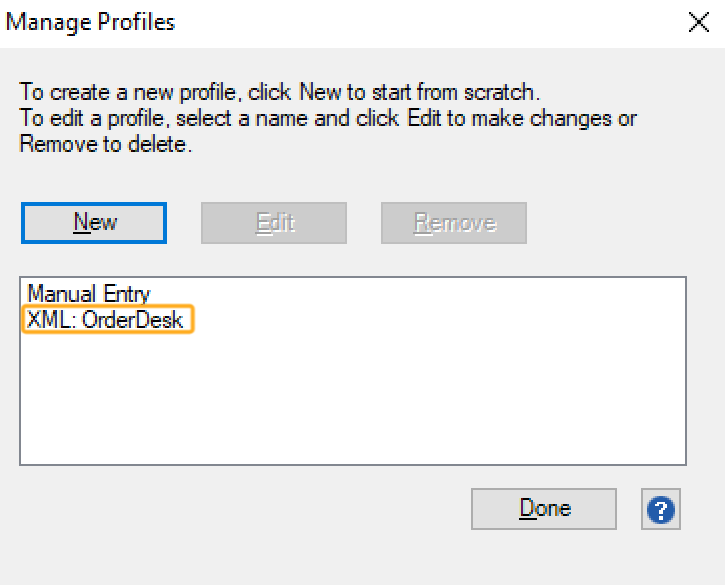Click the 'To edit a profile' instruction text
This screenshot has height=585, width=725.
pos(328,119)
